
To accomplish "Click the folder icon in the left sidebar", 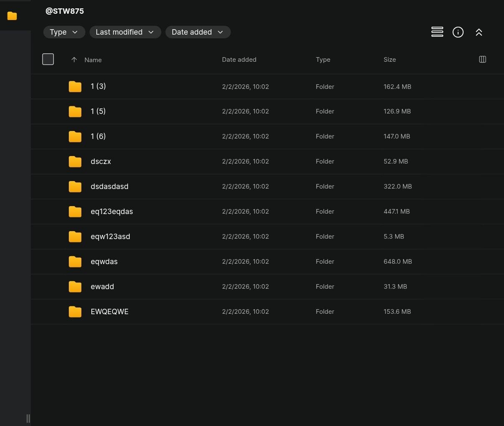I will pos(12,16).
